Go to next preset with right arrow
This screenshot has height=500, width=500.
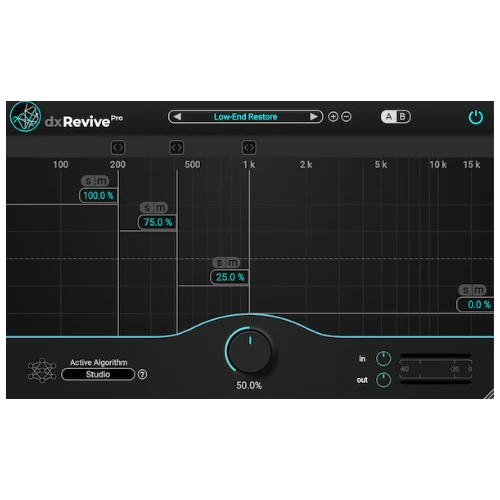tap(314, 117)
